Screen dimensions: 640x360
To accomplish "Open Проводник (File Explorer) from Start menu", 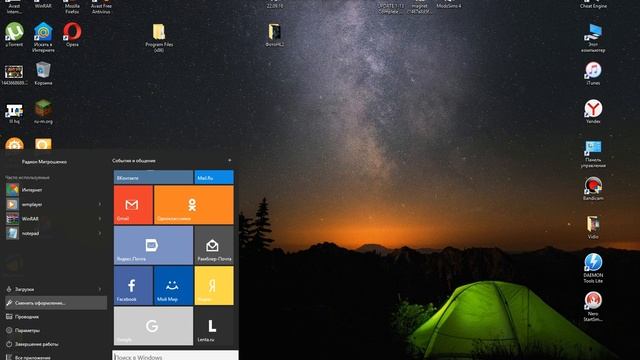I will 56,317.
